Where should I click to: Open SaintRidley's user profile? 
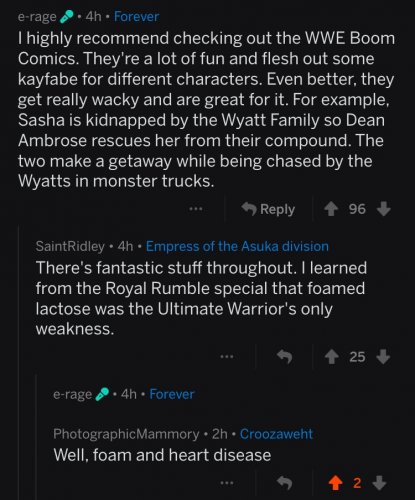coord(70,246)
